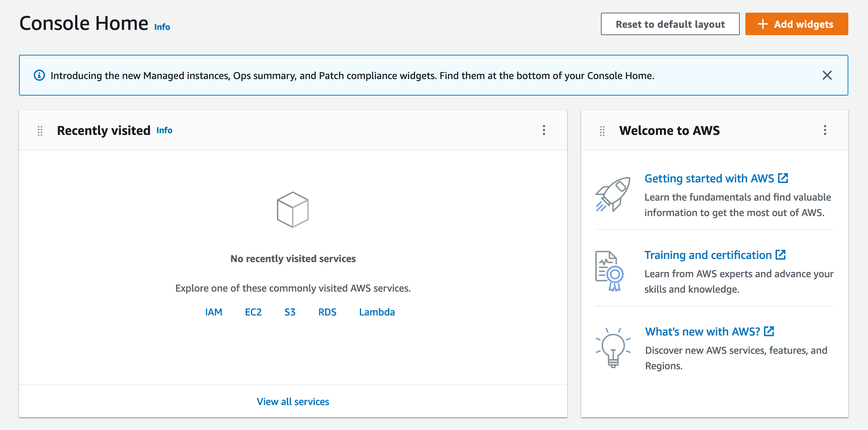Click Info next to Console Home heading

click(162, 26)
